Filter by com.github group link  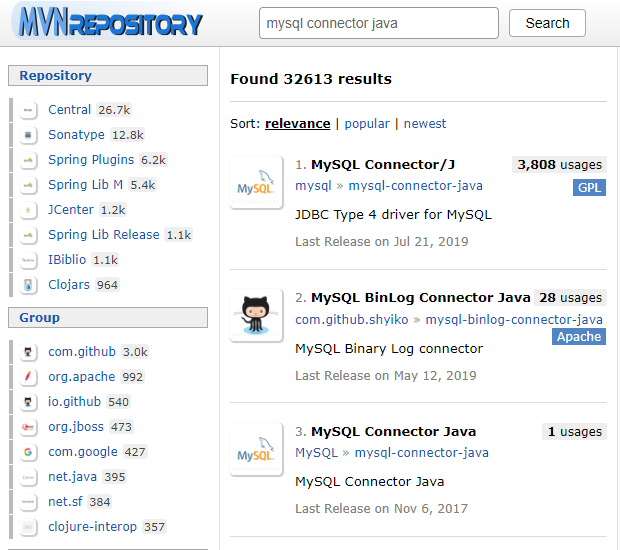pos(82,352)
